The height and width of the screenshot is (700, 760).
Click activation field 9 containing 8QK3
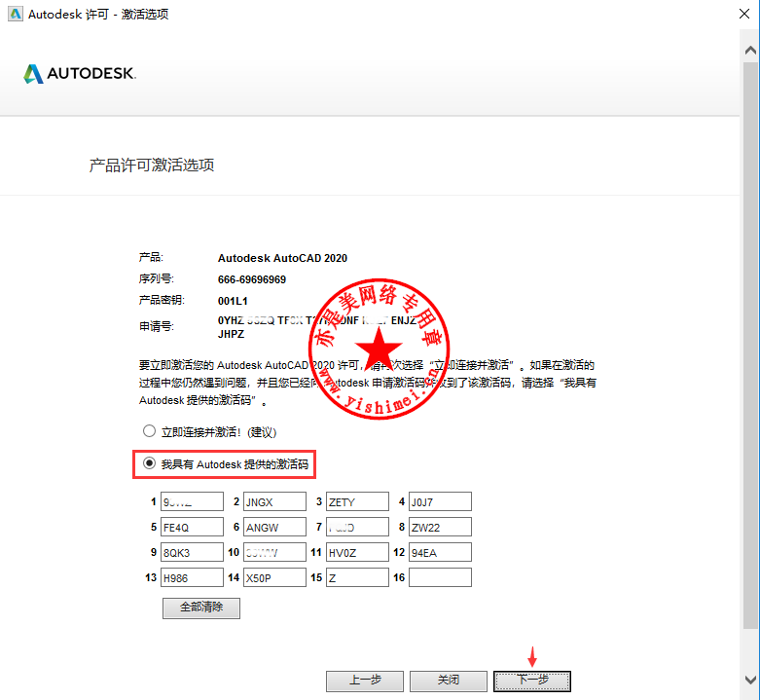pyautogui.click(x=192, y=552)
